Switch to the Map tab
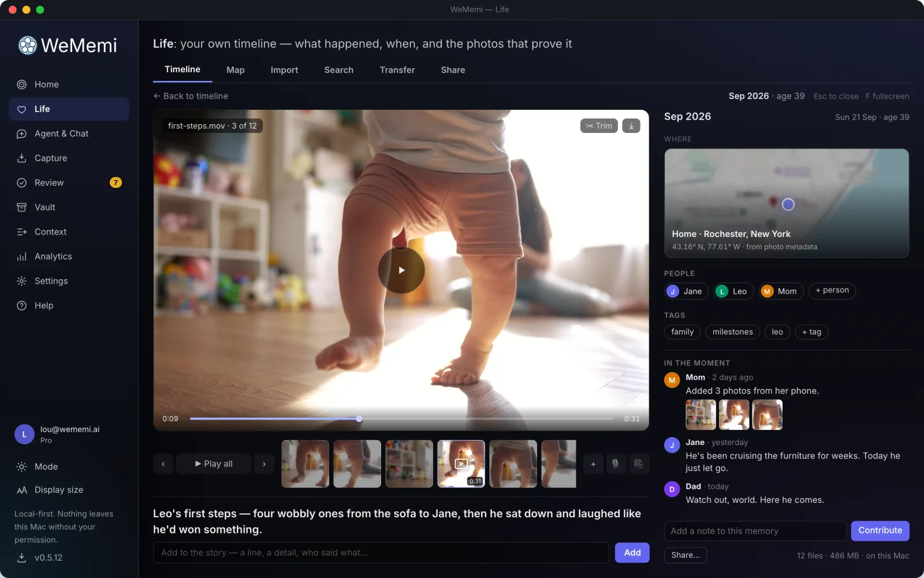Viewport: 924px width, 578px height. tap(236, 70)
